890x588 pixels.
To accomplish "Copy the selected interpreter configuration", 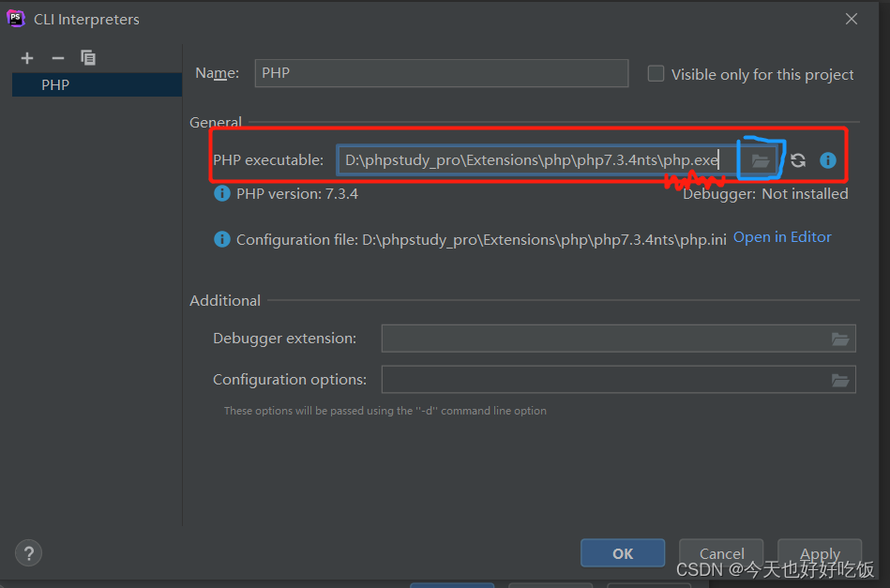I will pyautogui.click(x=88, y=57).
